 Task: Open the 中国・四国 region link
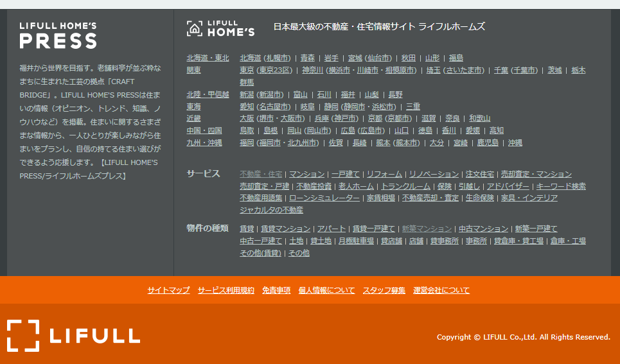pyautogui.click(x=204, y=130)
